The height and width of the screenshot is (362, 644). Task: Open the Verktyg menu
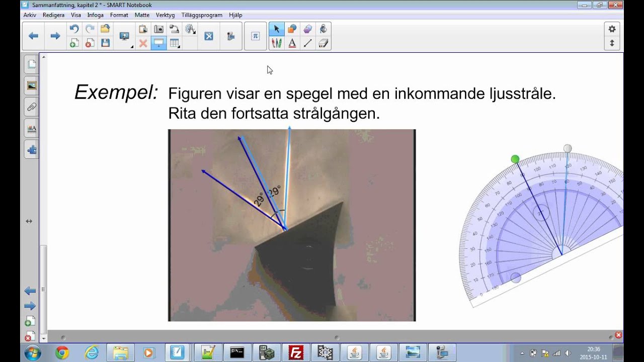[166, 15]
